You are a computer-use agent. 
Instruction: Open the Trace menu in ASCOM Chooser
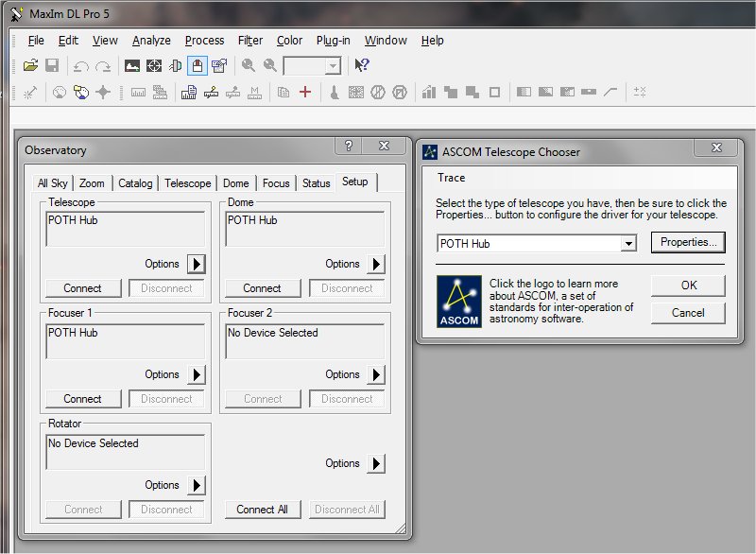tap(452, 178)
